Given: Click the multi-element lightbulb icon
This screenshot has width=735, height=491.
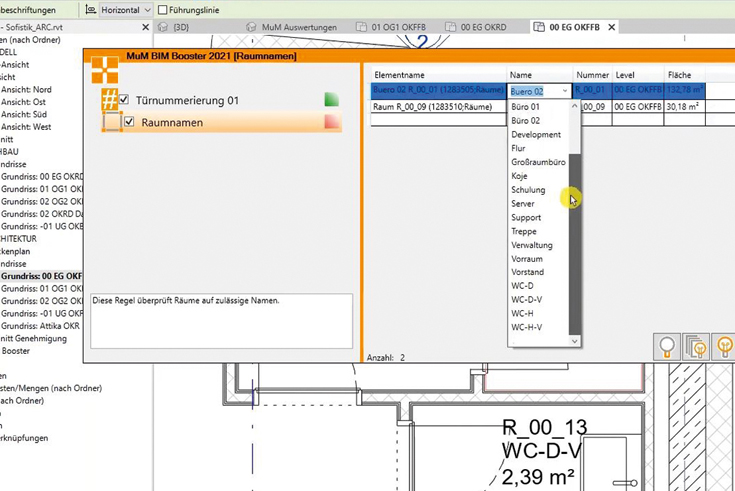Looking at the screenshot, I should pos(696,347).
